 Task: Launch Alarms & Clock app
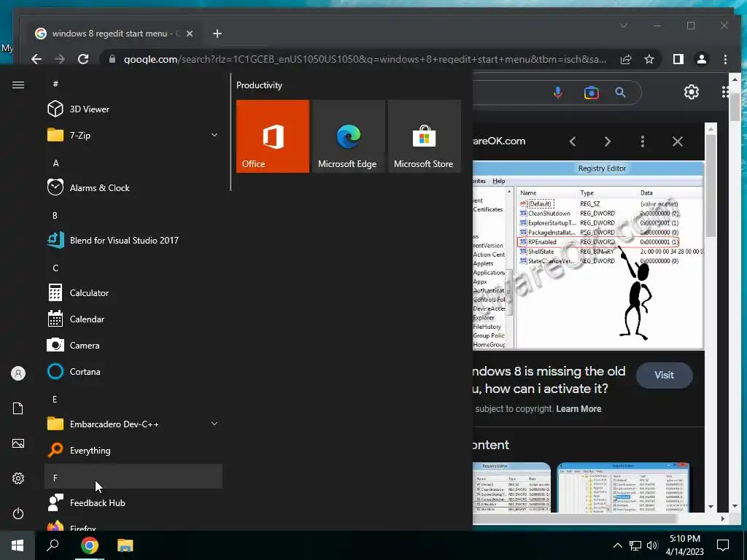point(133,187)
